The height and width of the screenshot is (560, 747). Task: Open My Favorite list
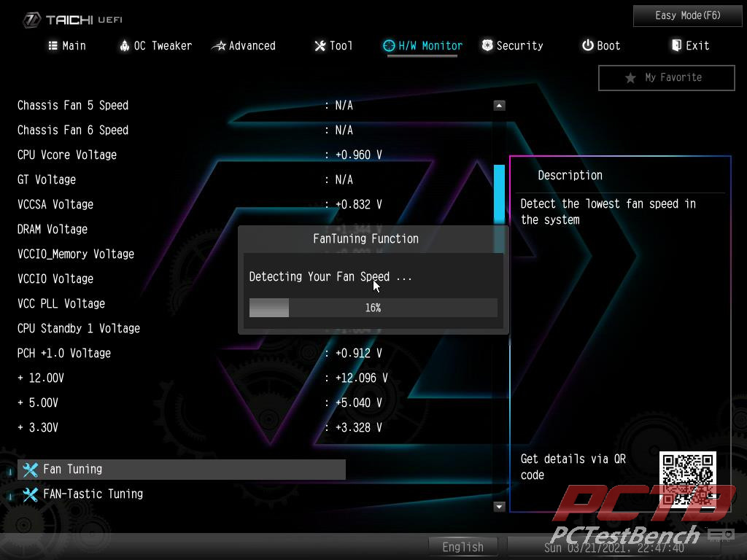(667, 77)
